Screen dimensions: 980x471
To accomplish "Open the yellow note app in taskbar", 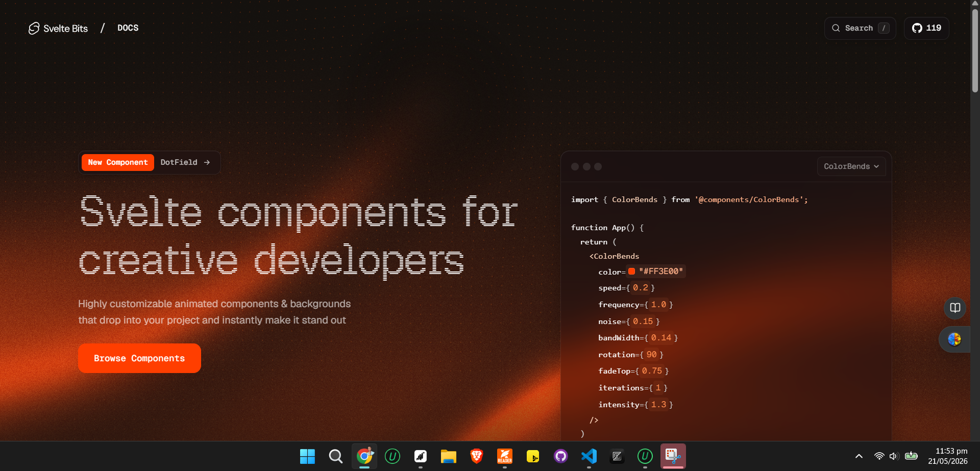I will [x=533, y=456].
